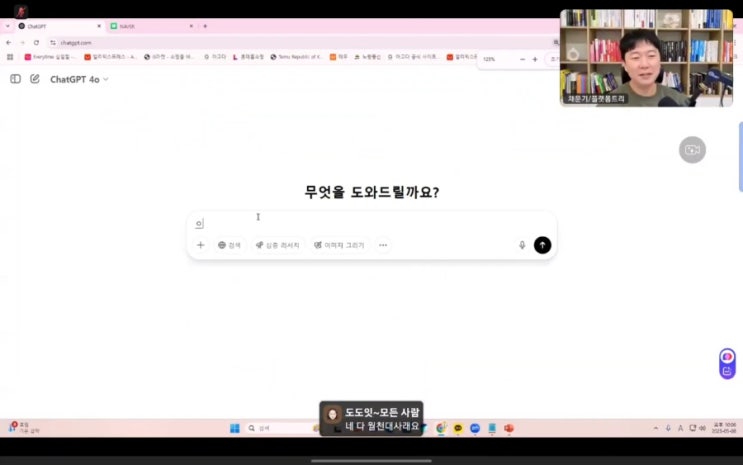Open the blue Zoom icon in taskbar
The image size is (743, 465).
pyautogui.click(x=475, y=428)
